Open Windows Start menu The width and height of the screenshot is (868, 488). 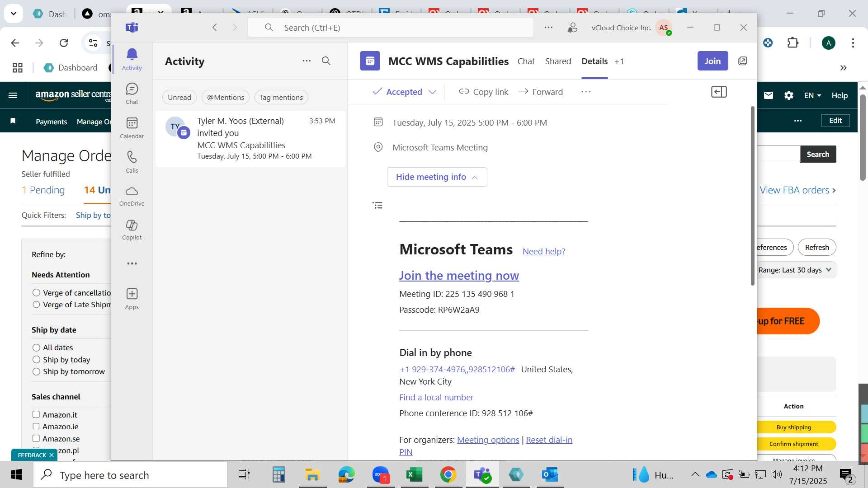point(16,475)
